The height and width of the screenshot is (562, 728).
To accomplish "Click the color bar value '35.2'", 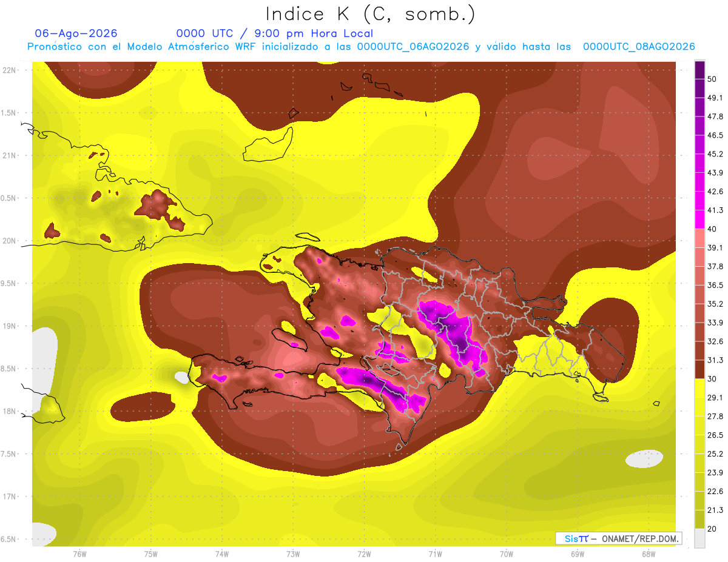I will coord(715,304).
